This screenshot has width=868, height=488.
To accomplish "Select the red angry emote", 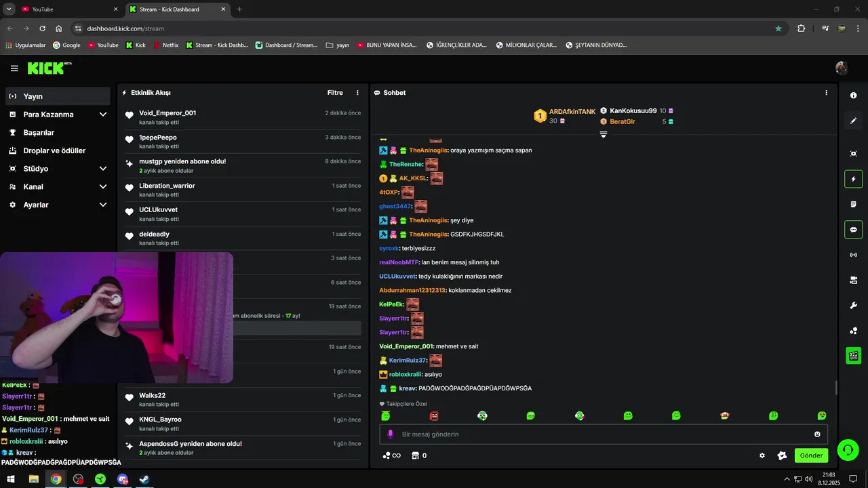I will pos(434,415).
